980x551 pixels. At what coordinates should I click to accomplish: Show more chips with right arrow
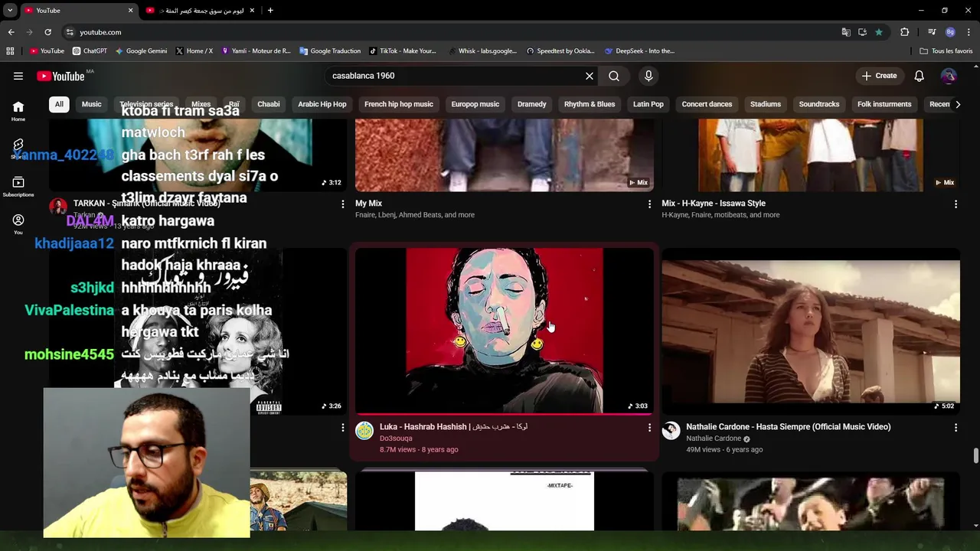point(958,104)
